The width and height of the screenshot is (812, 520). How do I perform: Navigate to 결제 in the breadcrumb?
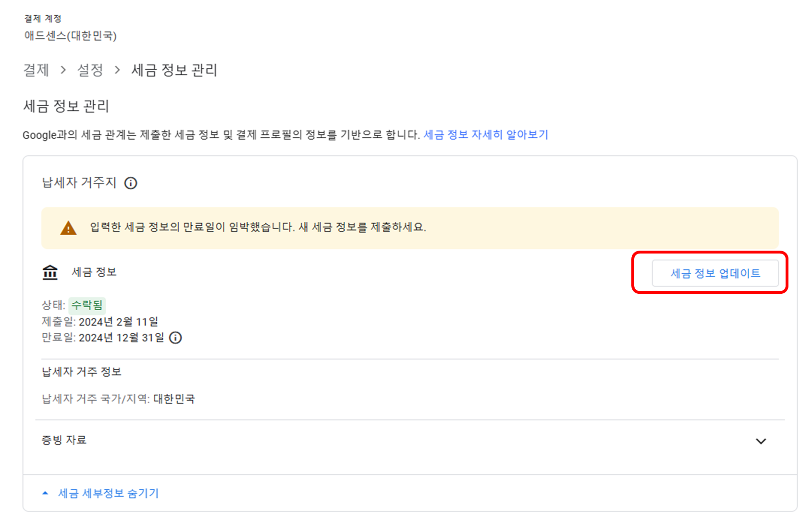click(36, 70)
